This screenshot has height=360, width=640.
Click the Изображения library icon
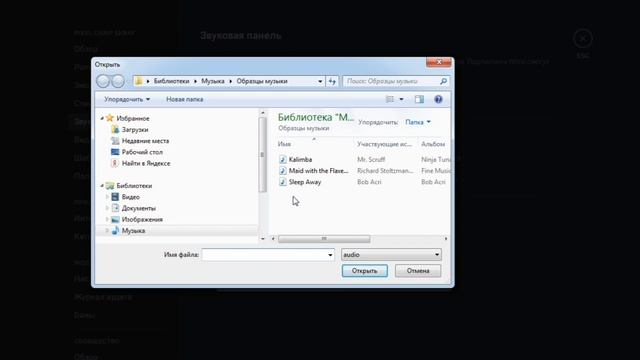pos(115,220)
